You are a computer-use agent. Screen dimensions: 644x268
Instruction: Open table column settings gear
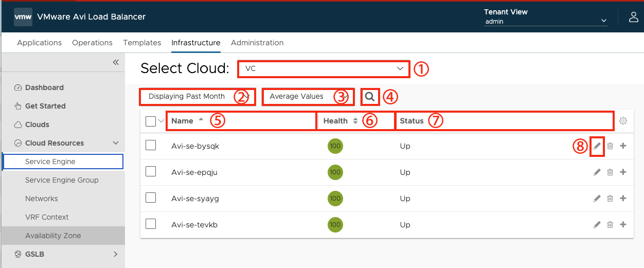tap(623, 121)
